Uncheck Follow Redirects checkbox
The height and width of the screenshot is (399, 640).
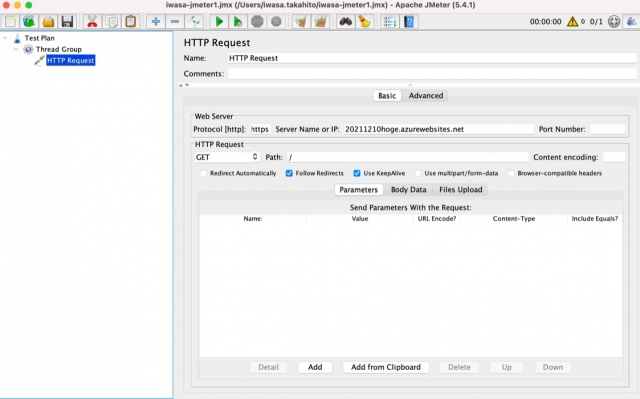pos(289,173)
